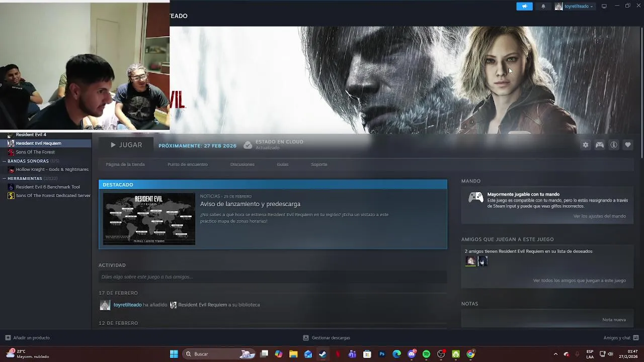This screenshot has width=644, height=362.
Task: Select Sons Of The Forest game
Action: click(35, 152)
